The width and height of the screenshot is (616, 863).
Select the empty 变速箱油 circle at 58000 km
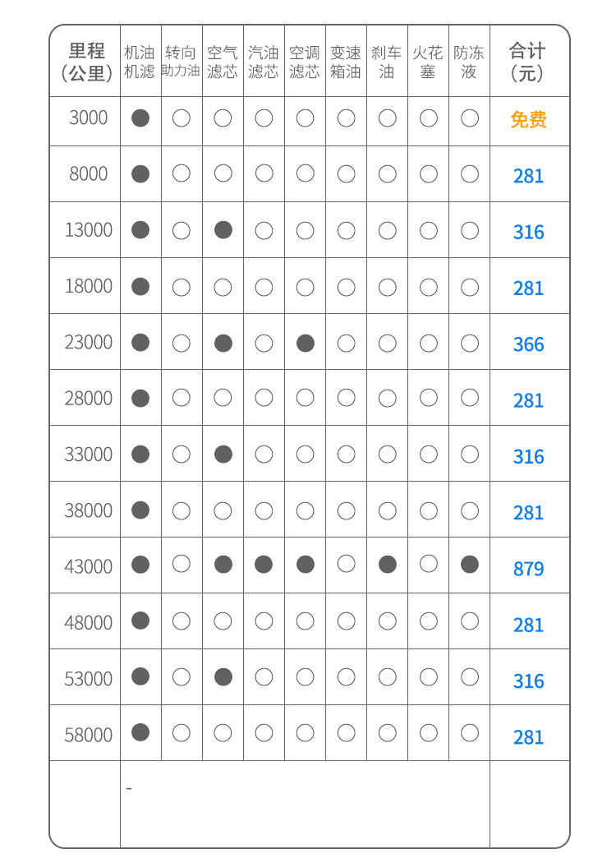(346, 732)
